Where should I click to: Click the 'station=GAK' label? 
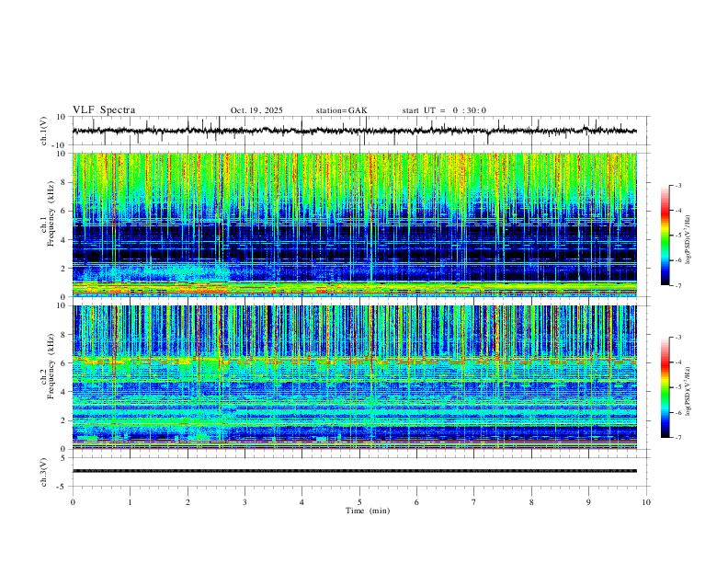[341, 110]
